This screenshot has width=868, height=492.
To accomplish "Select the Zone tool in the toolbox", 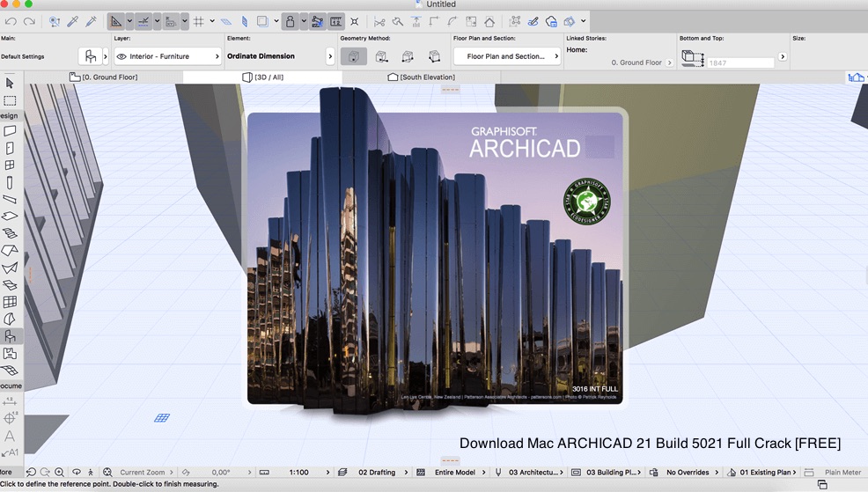I will (10, 353).
